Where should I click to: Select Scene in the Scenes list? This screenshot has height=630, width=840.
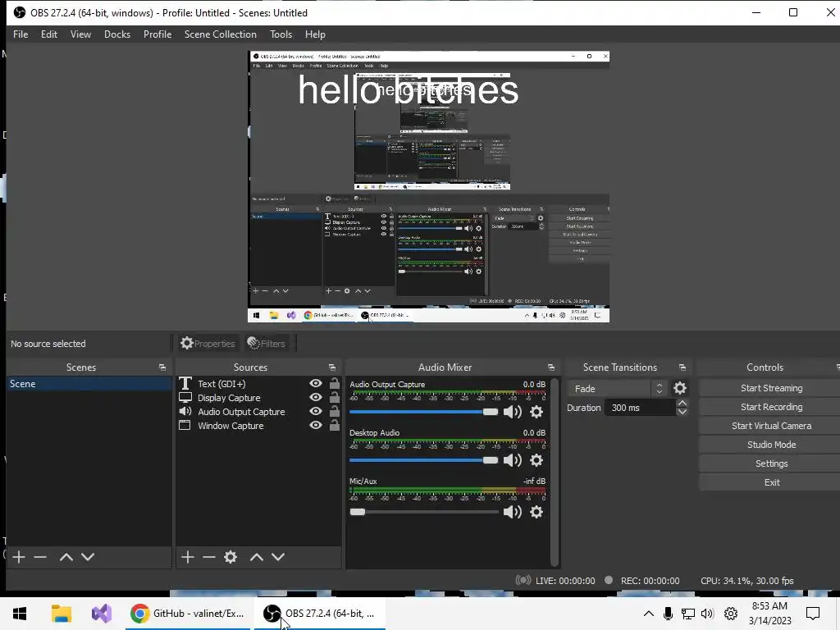pos(89,384)
